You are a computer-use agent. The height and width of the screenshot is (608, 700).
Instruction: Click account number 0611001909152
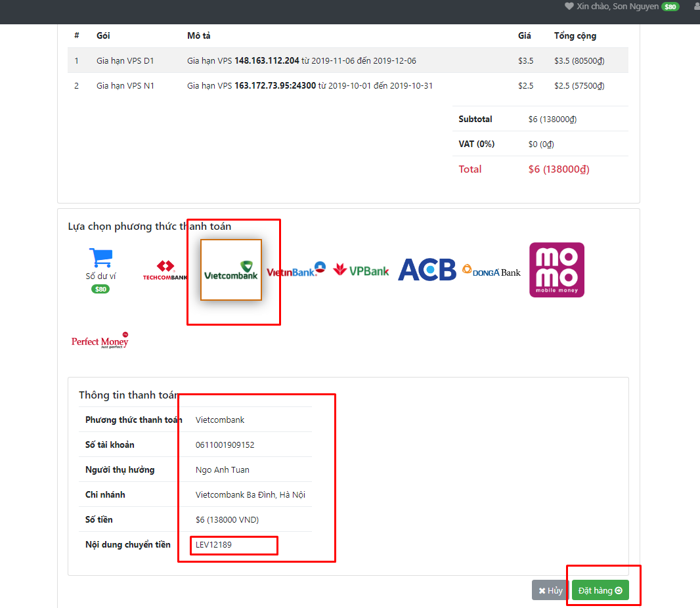pos(225,445)
